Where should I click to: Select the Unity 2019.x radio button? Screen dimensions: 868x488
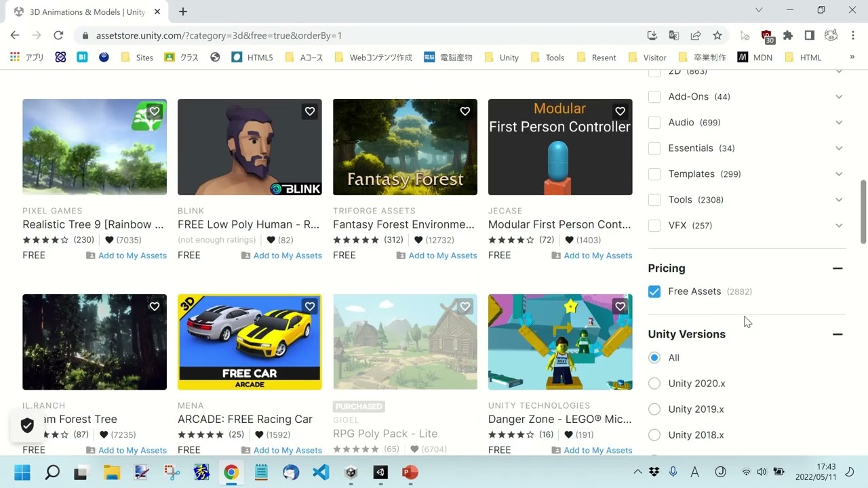[x=654, y=409]
